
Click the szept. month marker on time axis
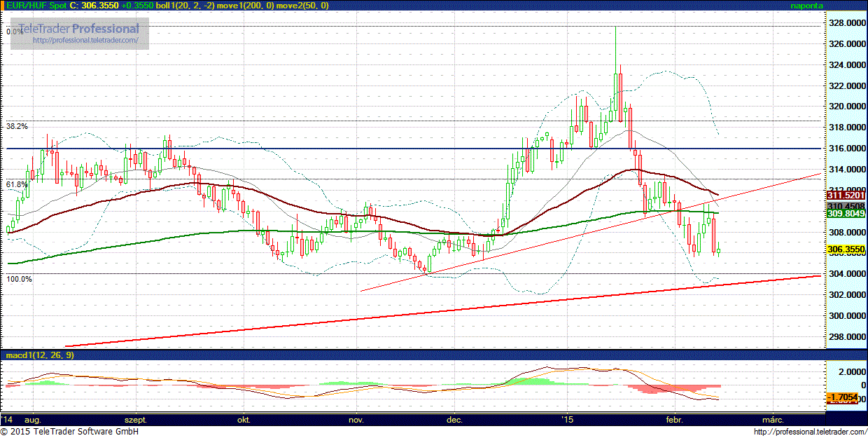[136, 420]
